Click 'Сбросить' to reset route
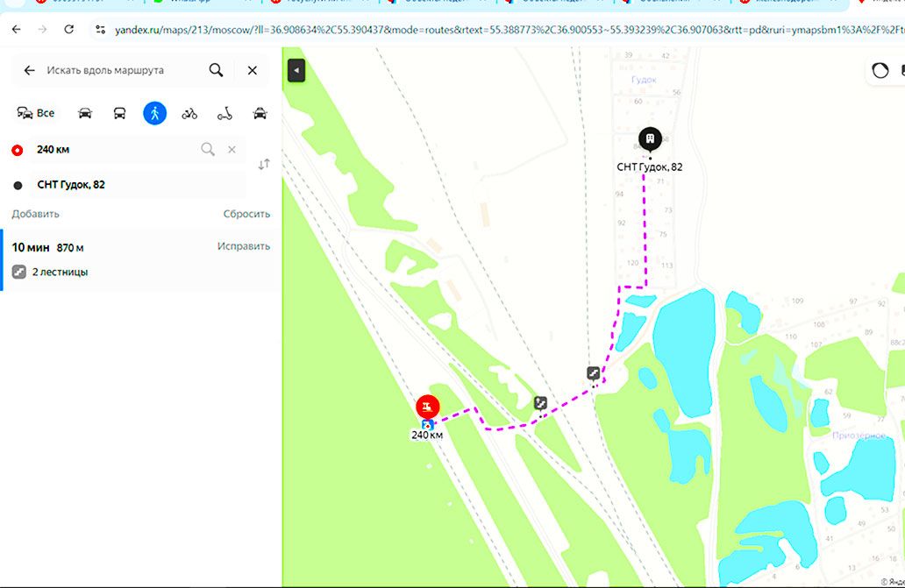905x588 pixels. [x=246, y=214]
